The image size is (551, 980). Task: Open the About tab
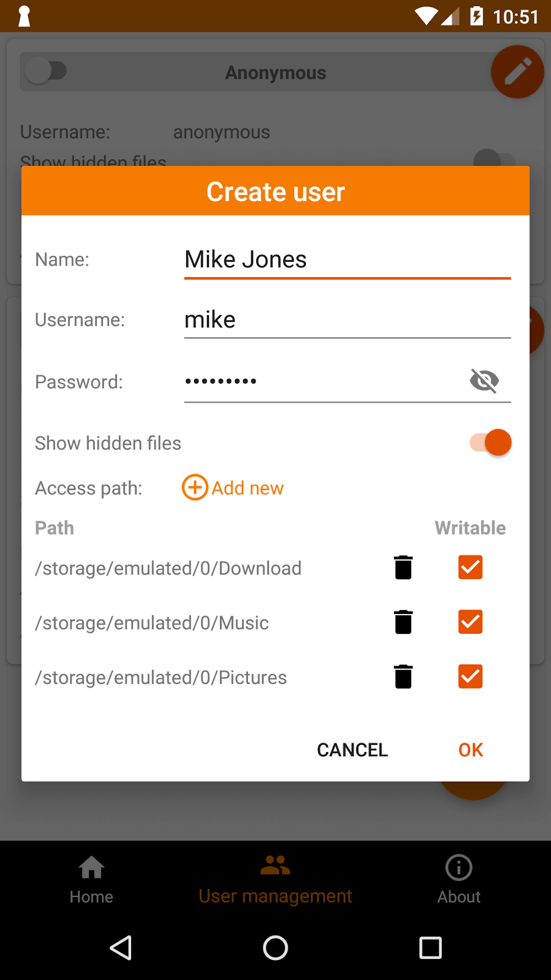pos(459,880)
